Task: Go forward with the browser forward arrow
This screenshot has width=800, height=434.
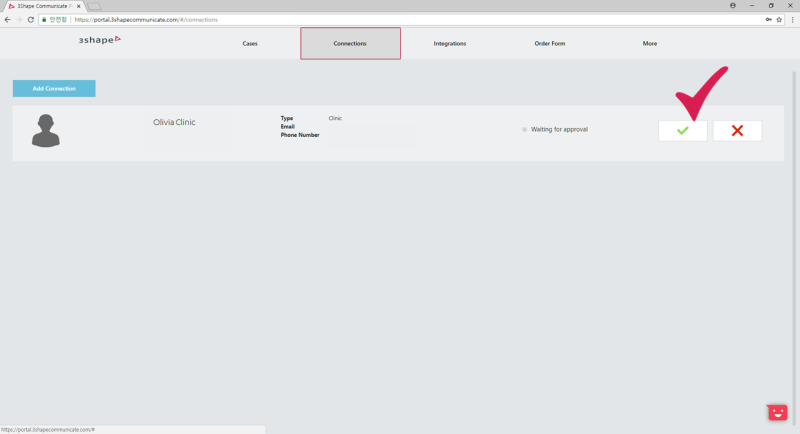Action: 19,19
